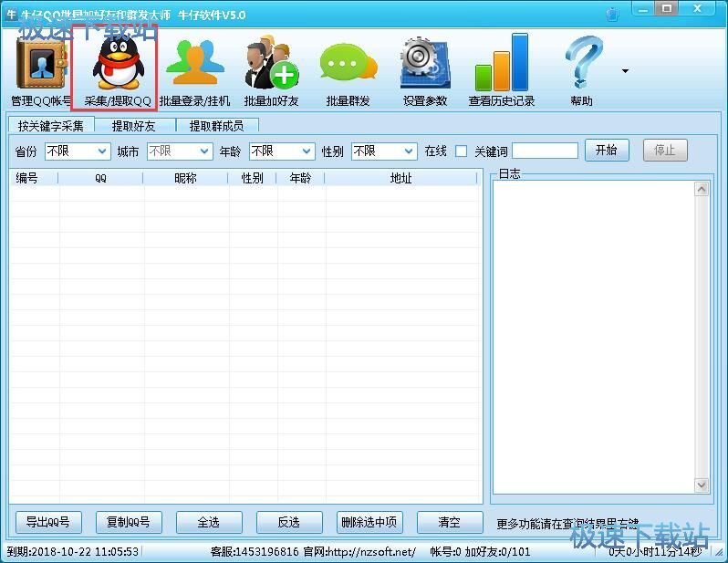Screen dimensions: 728x563
Task: Sort by 地址 column header
Action: pos(400,178)
